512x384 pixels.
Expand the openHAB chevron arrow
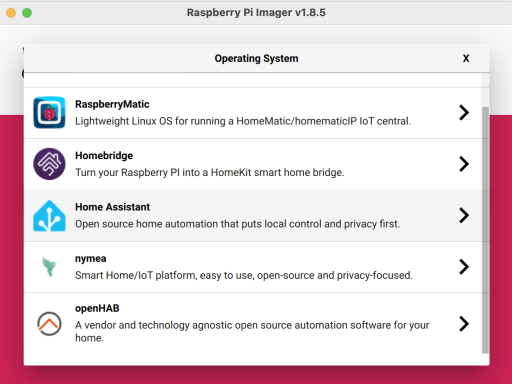[464, 324]
